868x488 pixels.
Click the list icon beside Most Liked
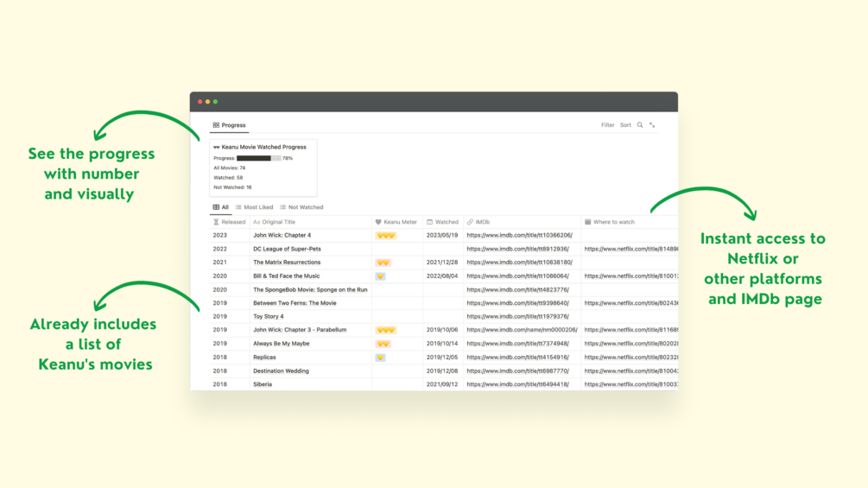point(238,207)
